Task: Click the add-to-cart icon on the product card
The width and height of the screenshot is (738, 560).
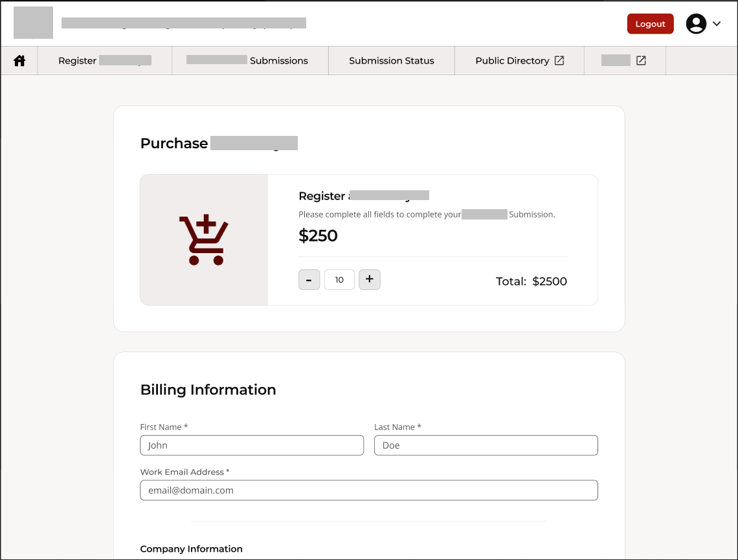Action: 203,238
